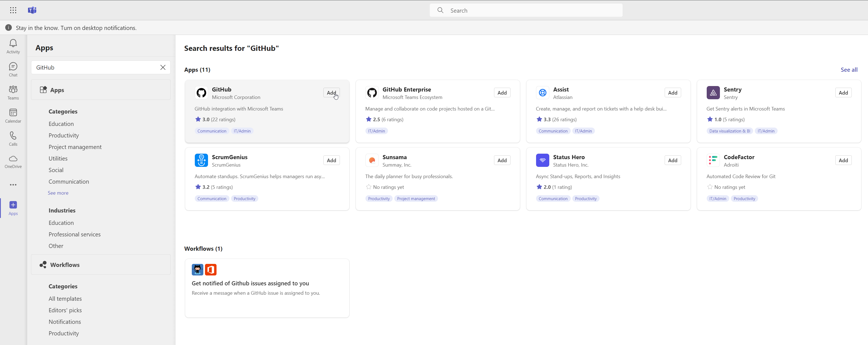Click the GitHub app icon
This screenshot has height=345, width=868.
(200, 92)
